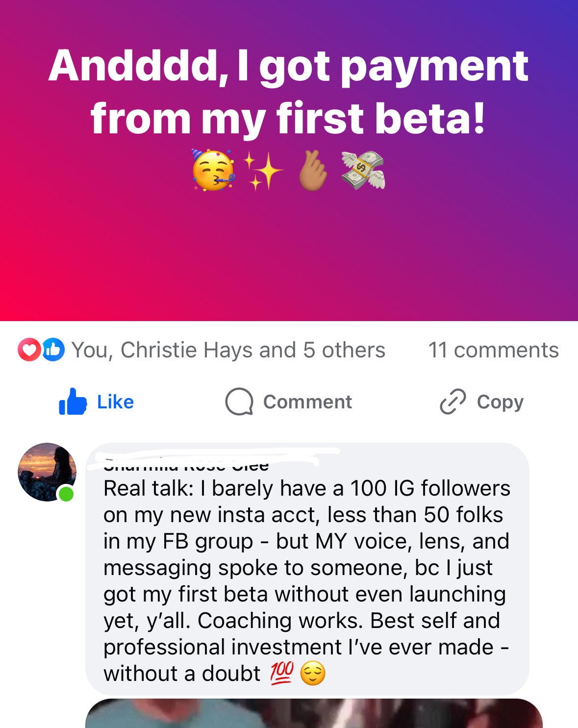Screen dimensions: 578x728
Task: Open the 11 comments link
Action: click(493, 350)
